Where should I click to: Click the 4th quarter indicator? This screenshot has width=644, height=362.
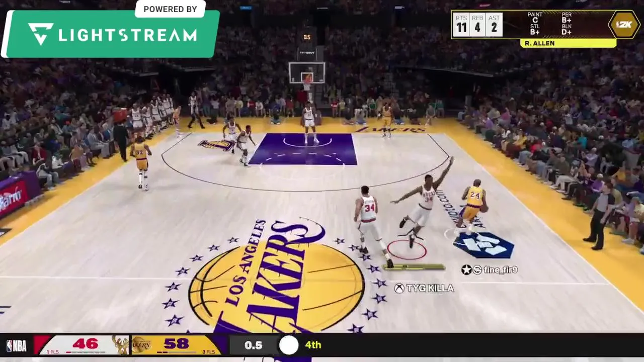point(313,345)
